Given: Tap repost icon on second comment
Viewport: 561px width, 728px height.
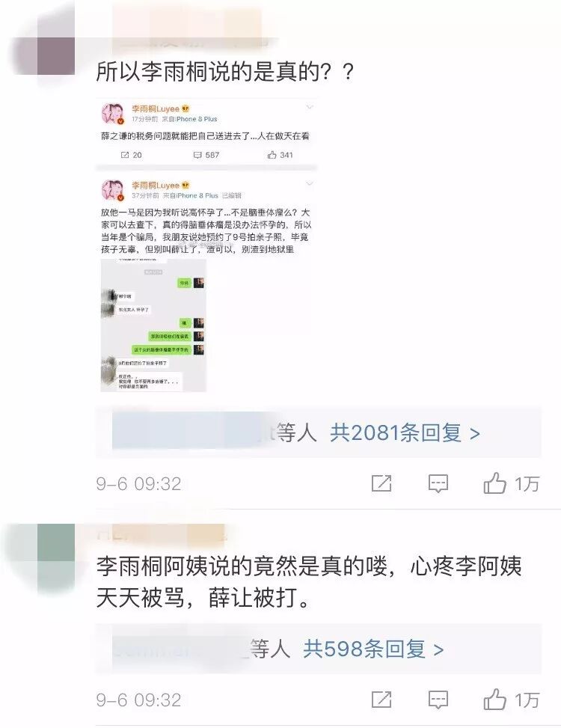Looking at the screenshot, I should click(x=381, y=700).
